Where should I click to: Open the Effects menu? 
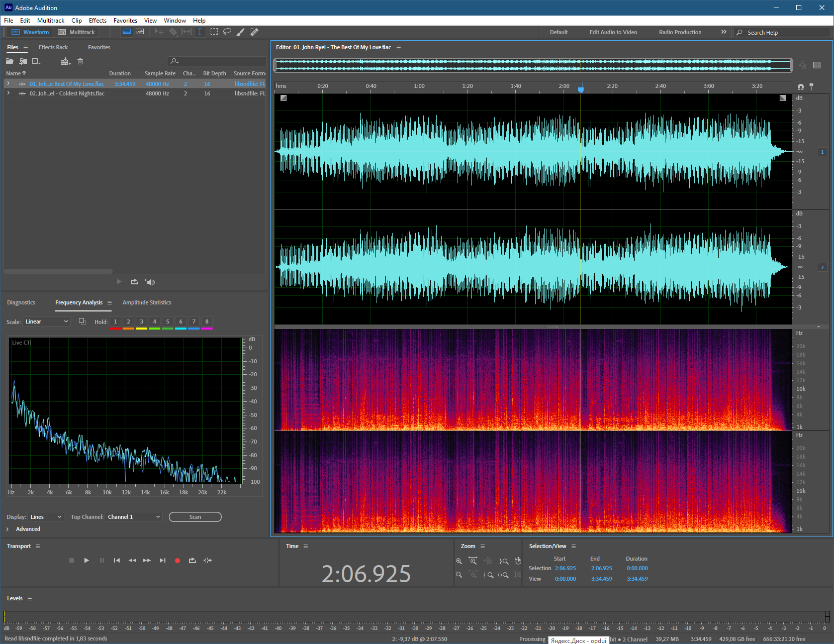click(98, 21)
